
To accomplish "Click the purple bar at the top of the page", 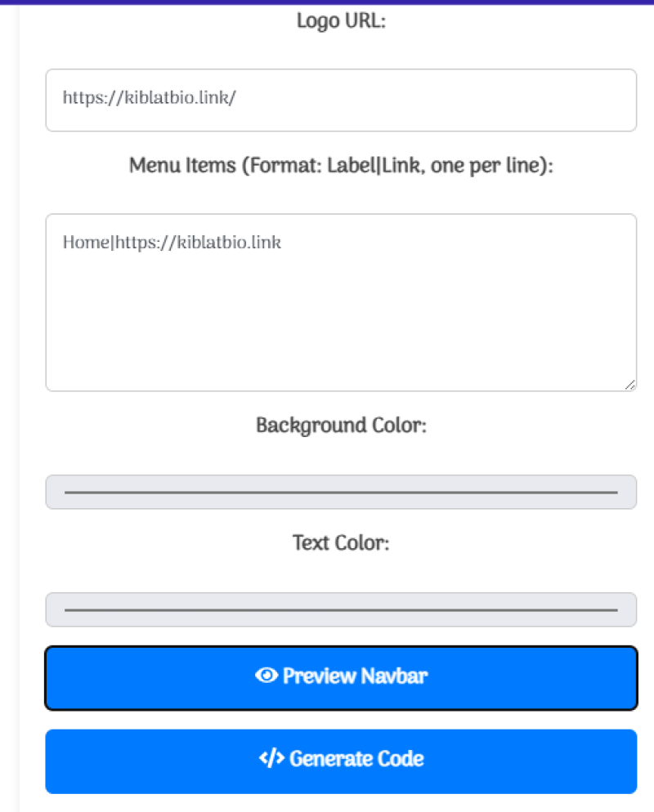I will click(x=327, y=2).
